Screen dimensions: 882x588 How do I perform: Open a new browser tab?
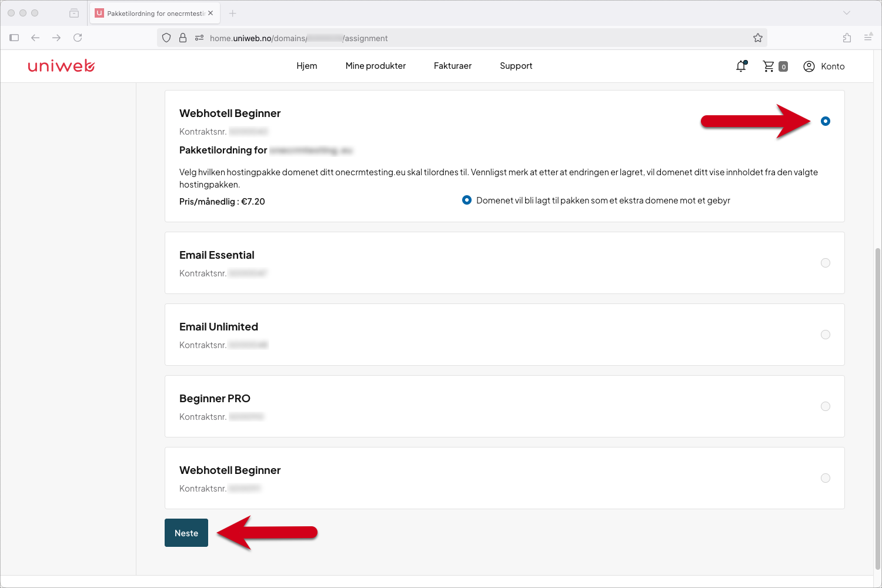pyautogui.click(x=232, y=13)
